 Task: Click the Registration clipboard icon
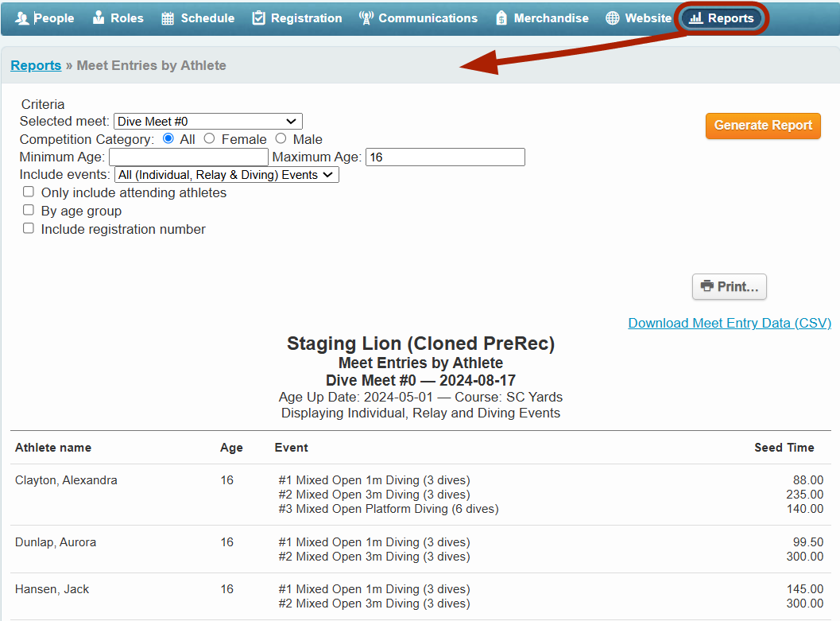click(x=258, y=18)
